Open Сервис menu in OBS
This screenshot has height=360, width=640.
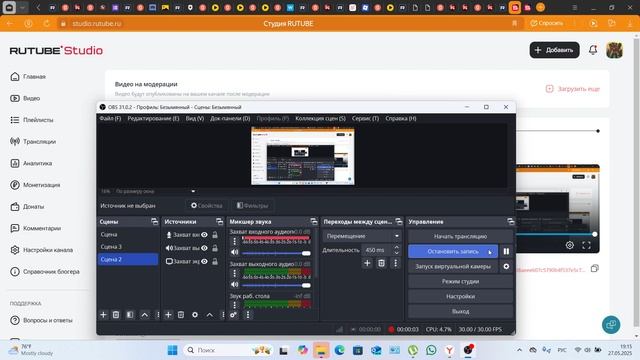(x=365, y=118)
